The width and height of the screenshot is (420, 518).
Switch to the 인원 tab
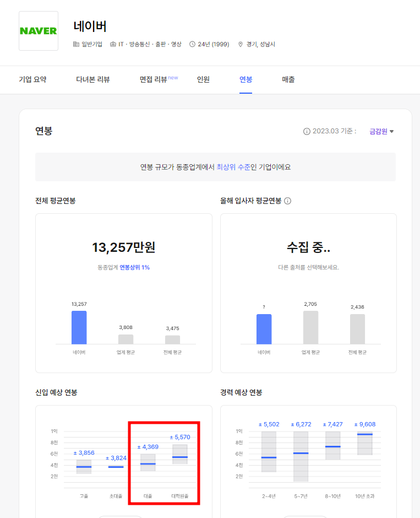pyautogui.click(x=203, y=79)
